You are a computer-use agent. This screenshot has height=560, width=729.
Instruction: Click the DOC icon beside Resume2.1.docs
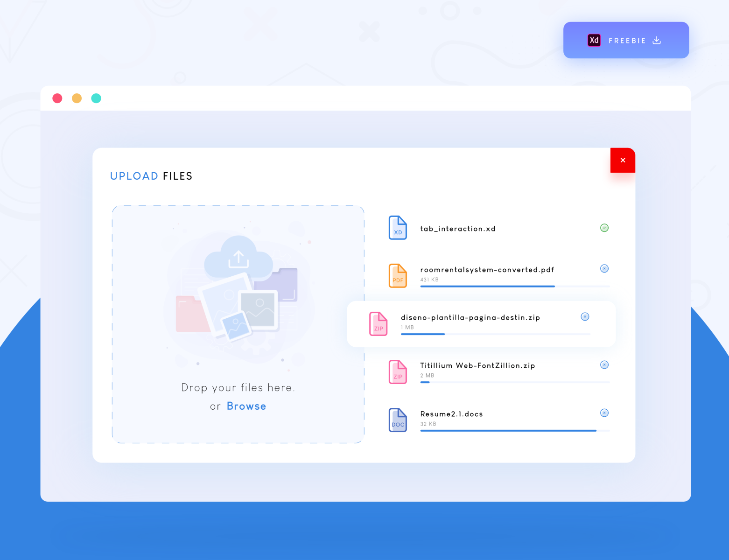pyautogui.click(x=398, y=420)
